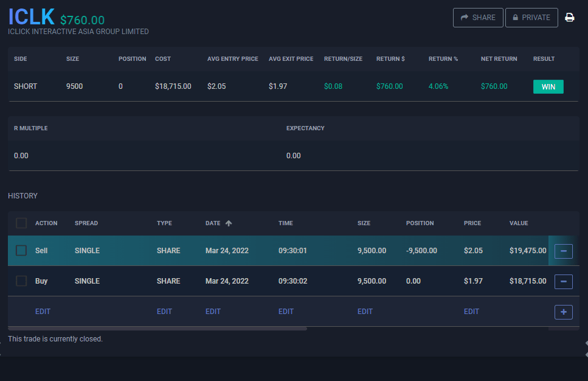Sort history by the DATE column header
588x381 pixels.
click(213, 223)
